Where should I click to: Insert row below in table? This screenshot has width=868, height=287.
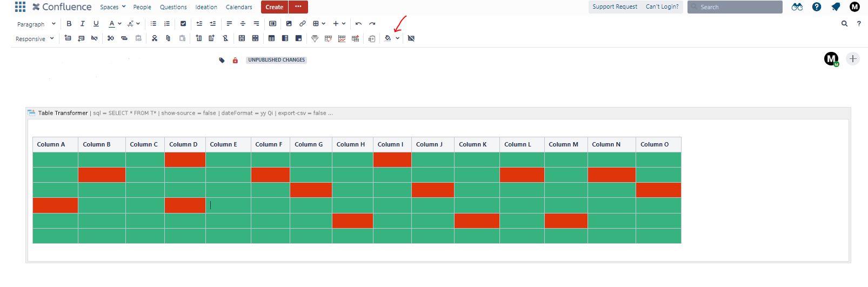81,38
